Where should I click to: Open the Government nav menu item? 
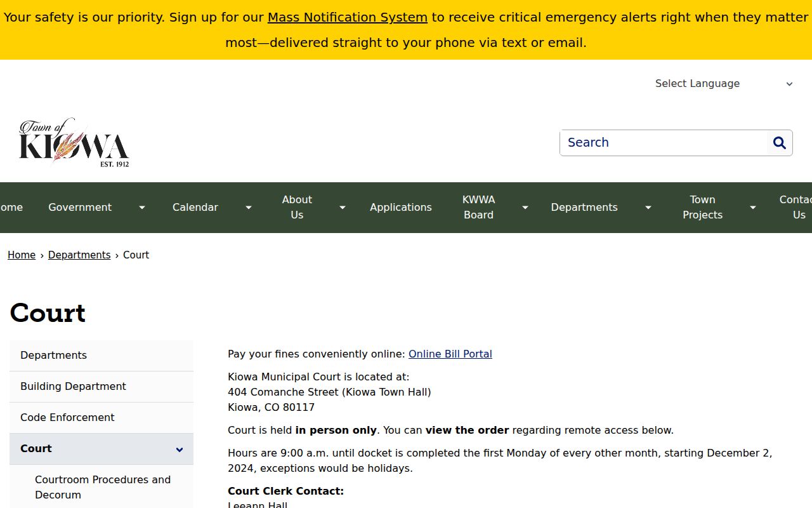80,208
